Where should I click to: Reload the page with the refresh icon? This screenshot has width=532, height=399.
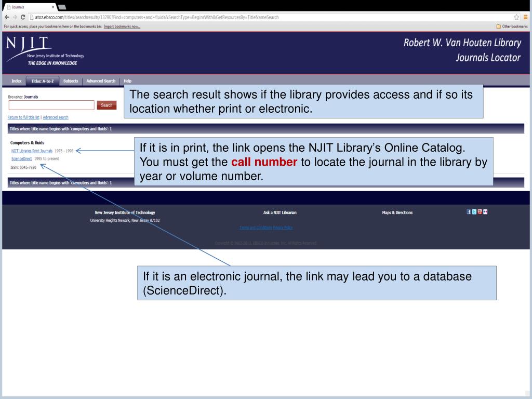(x=23, y=17)
